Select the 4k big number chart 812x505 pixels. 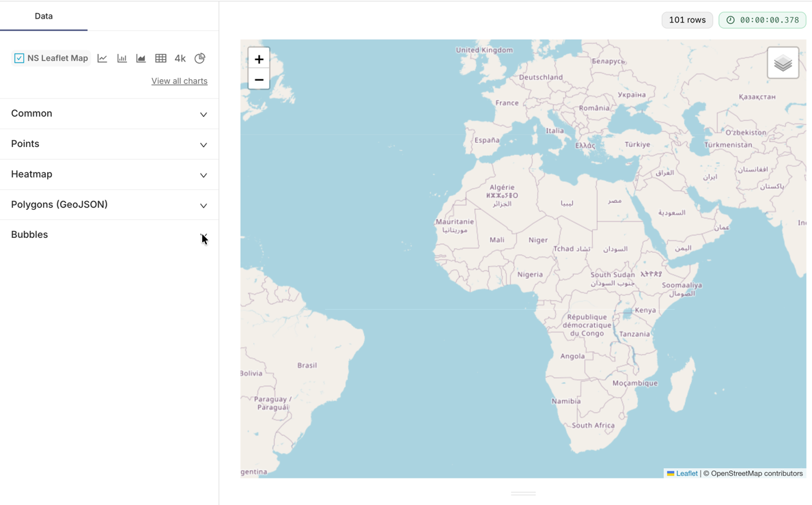click(180, 58)
